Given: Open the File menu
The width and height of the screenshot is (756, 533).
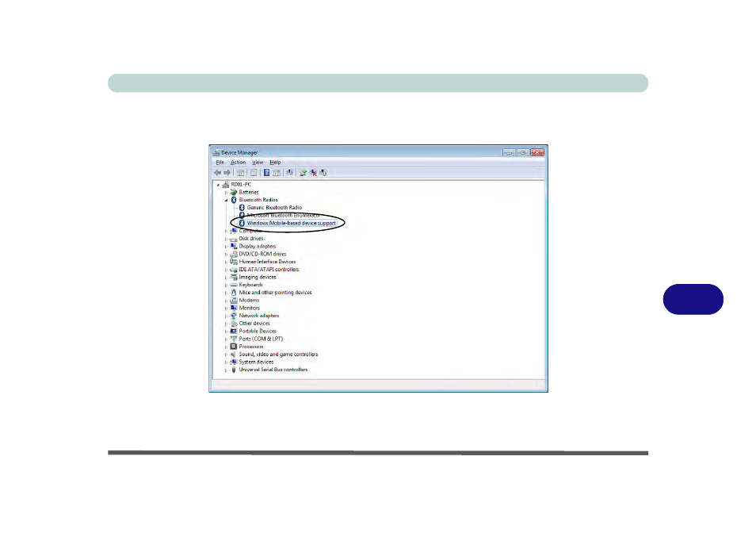Looking at the screenshot, I should (220, 163).
